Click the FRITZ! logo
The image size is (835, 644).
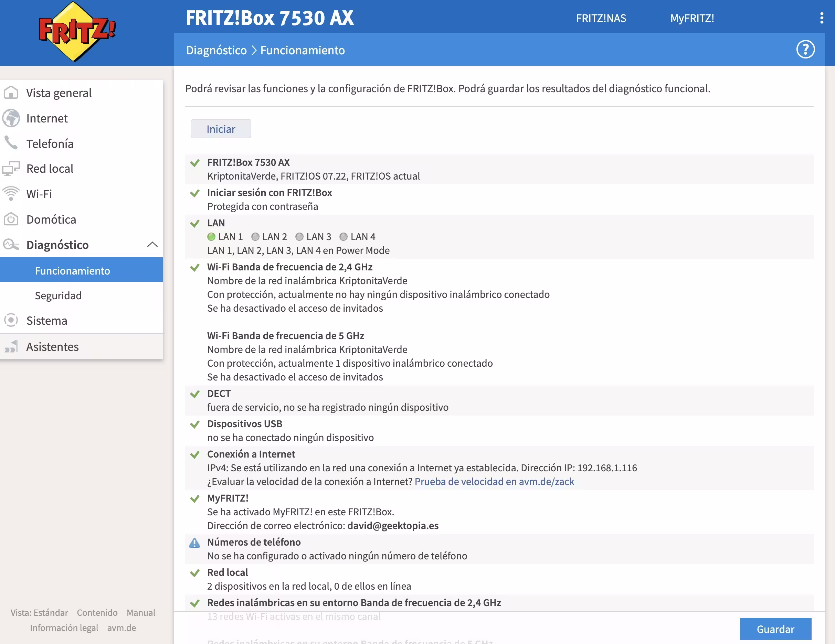click(x=77, y=32)
